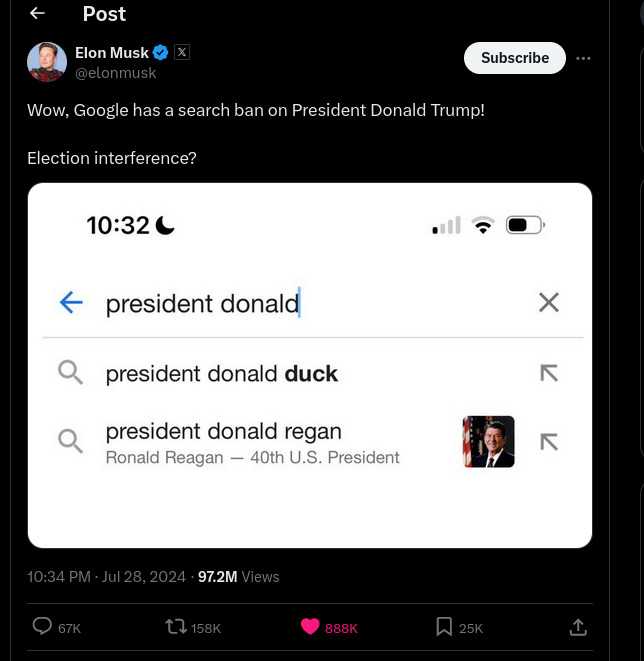
Task: Click the Ronald Reagan portrait thumbnail
Action: (x=489, y=442)
